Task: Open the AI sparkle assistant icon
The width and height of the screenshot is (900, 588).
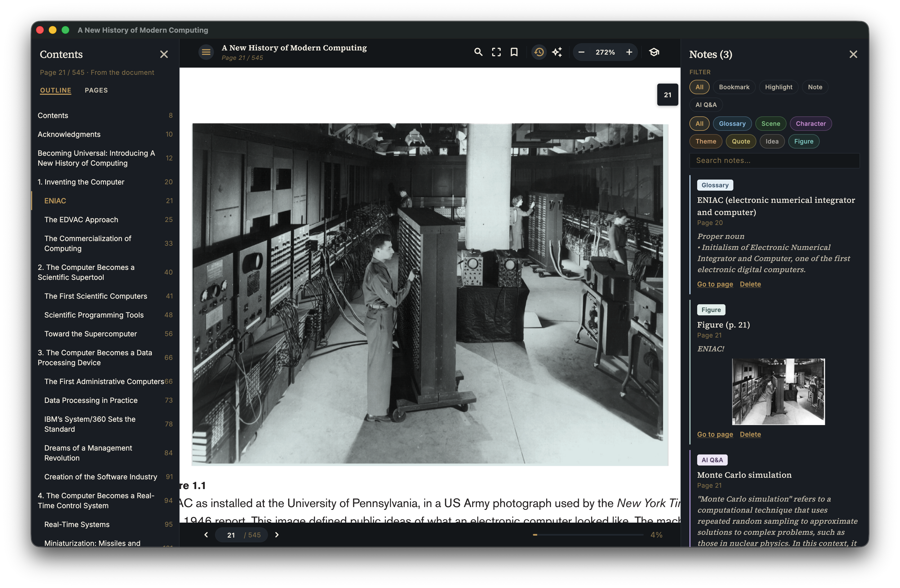Action: (557, 52)
